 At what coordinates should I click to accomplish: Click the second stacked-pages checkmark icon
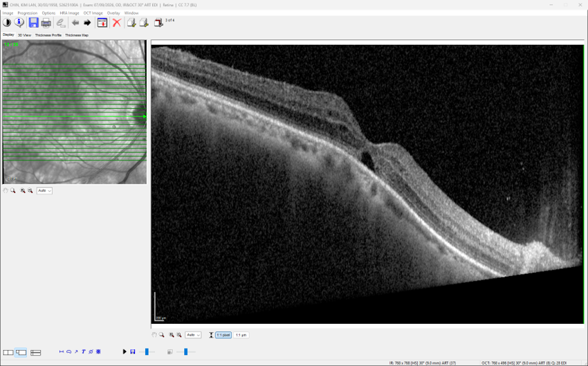click(x=144, y=23)
